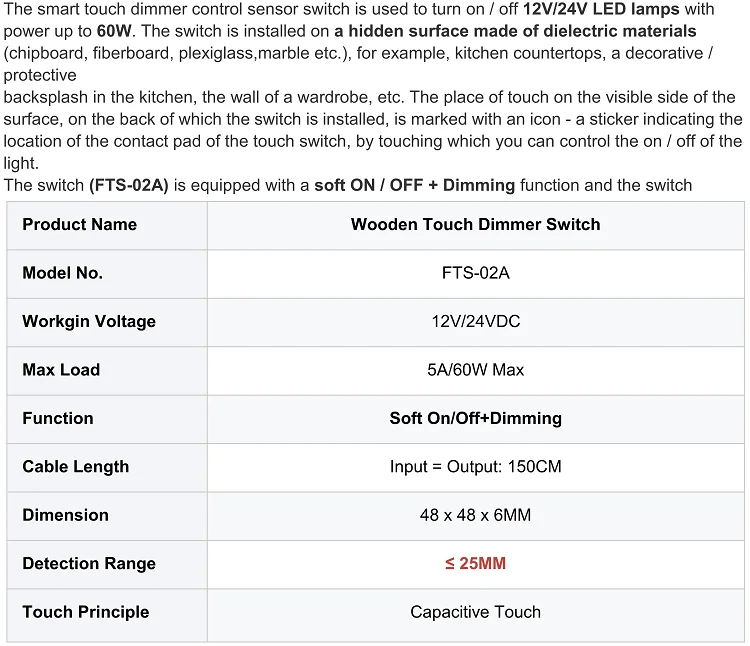Click the 'Cable Length' row label
Viewport: 750px width, 646px height.
pos(76,467)
